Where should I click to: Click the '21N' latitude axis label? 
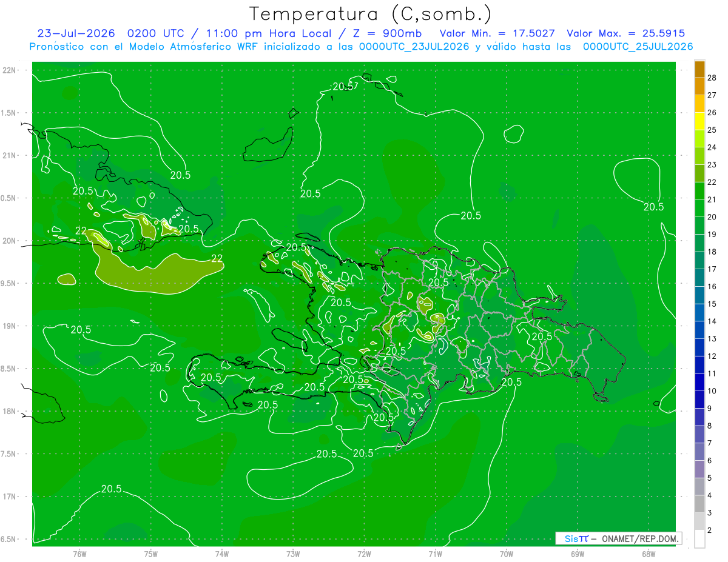pos(8,155)
